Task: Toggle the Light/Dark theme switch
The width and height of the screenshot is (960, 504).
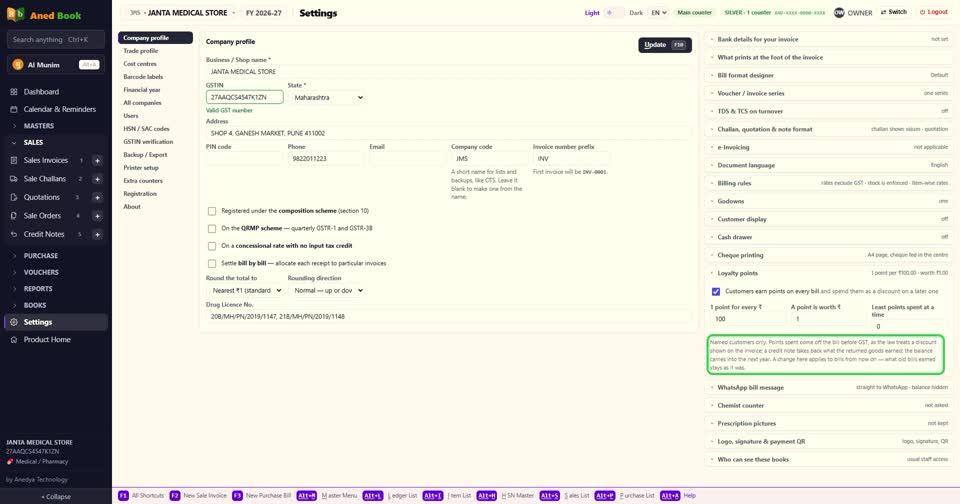Action: tap(614, 12)
